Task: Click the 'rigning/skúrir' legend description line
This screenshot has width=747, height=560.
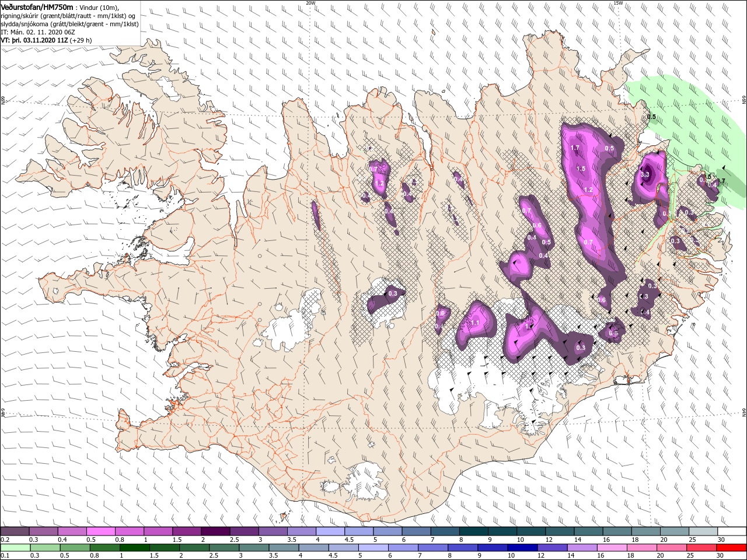Action: pyautogui.click(x=68, y=16)
